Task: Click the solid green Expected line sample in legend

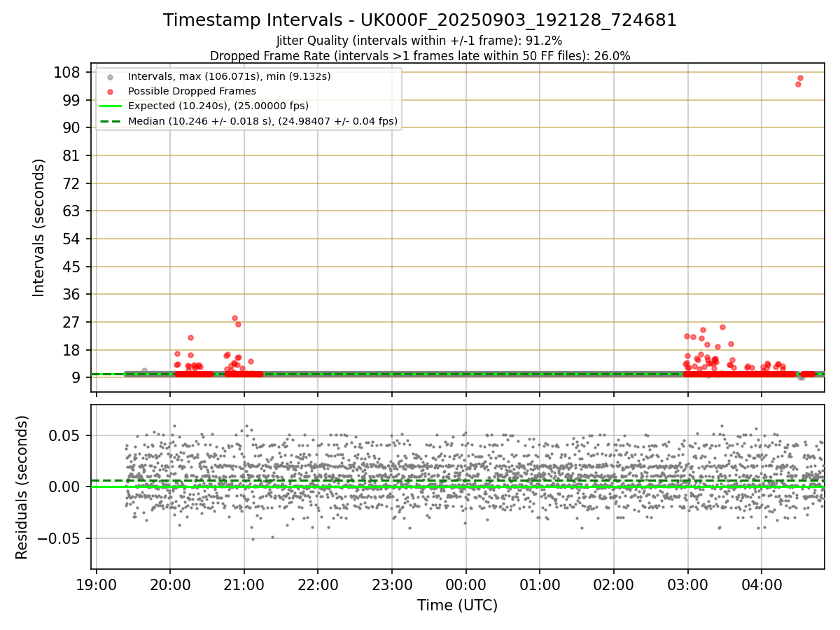Action: [110, 106]
